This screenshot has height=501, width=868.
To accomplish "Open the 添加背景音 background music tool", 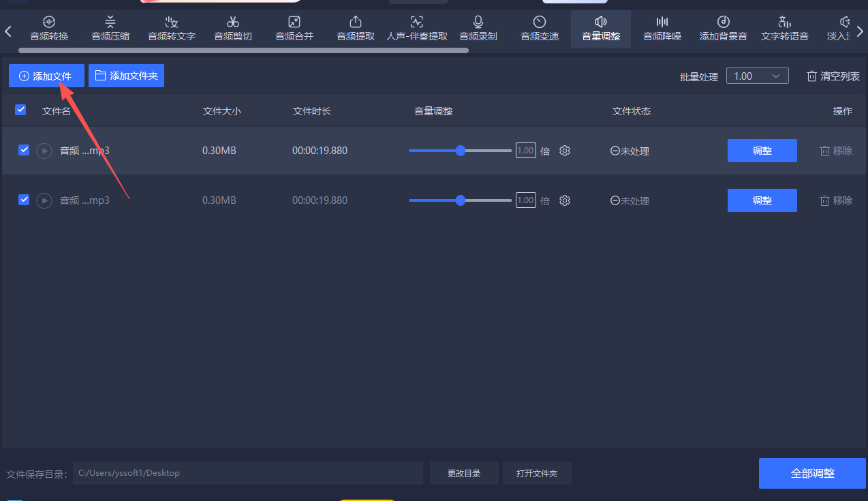I will point(724,29).
